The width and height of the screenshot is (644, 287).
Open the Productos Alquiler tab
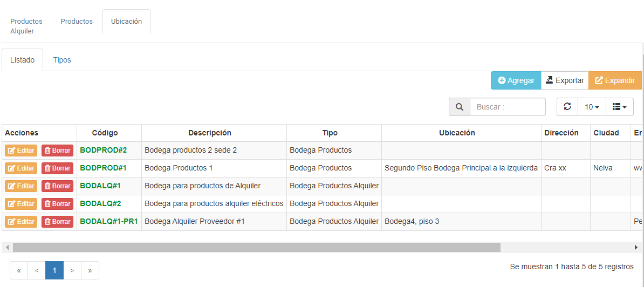click(x=26, y=26)
